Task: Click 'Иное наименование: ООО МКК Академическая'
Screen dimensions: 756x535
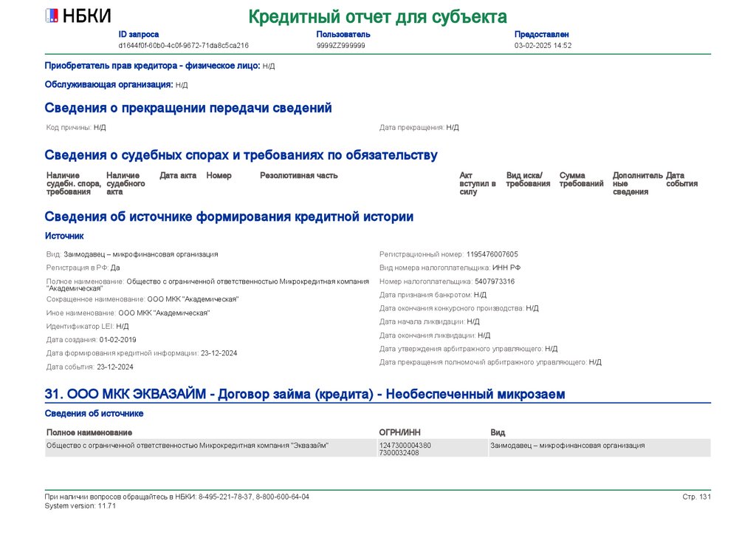Action: click(x=128, y=313)
